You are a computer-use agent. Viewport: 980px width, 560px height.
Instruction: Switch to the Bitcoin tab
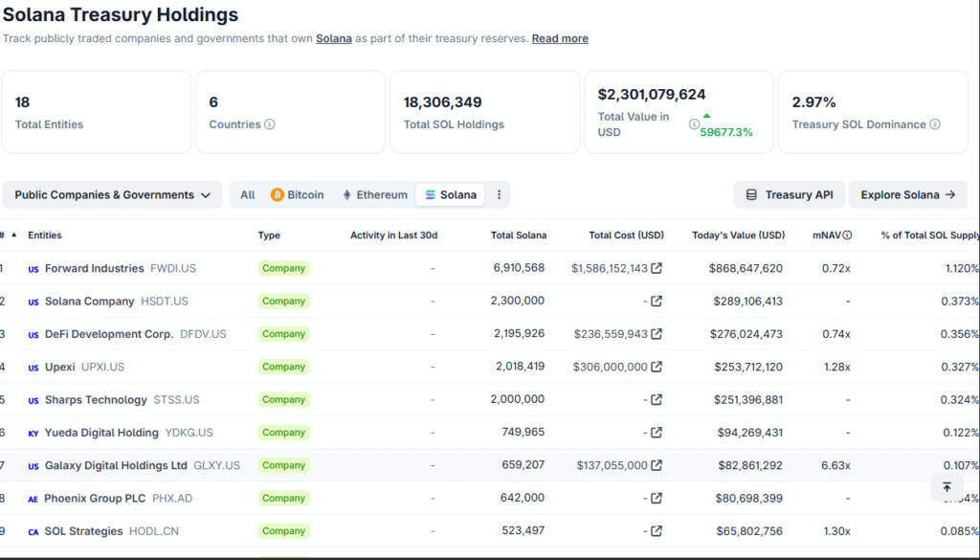297,195
